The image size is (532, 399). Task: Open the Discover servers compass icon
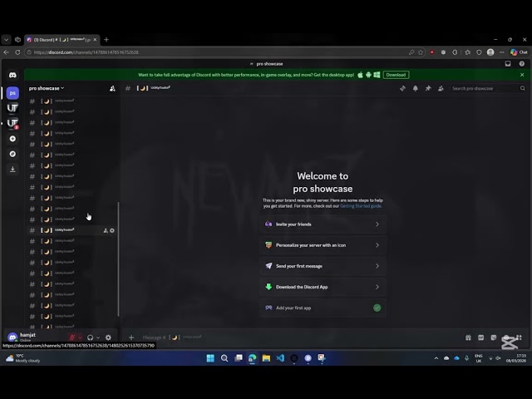tap(12, 154)
